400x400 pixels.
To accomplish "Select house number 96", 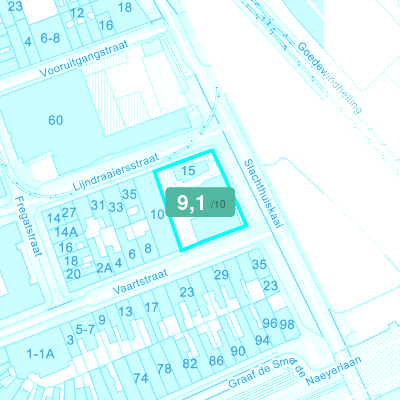I will [270, 323].
